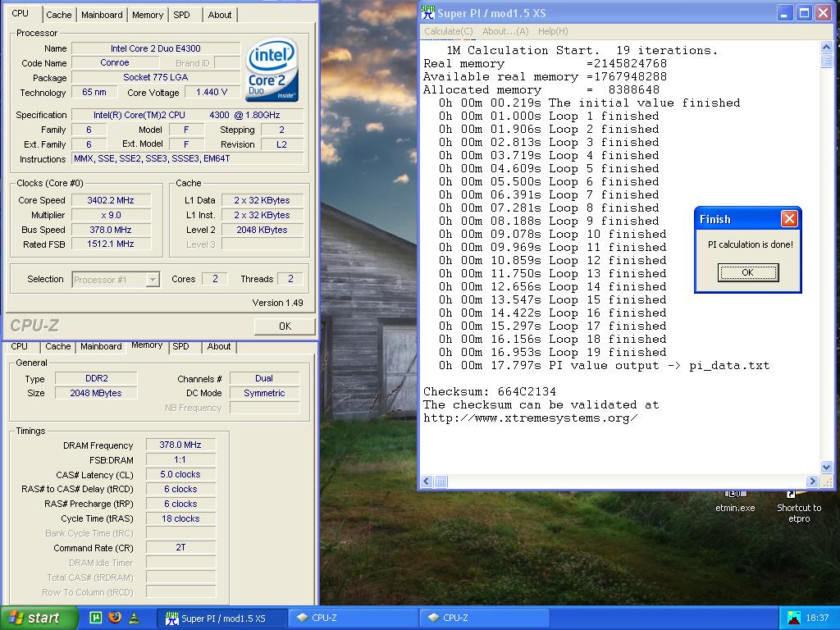
Task: Click OK in the Finish dialog
Action: (748, 272)
